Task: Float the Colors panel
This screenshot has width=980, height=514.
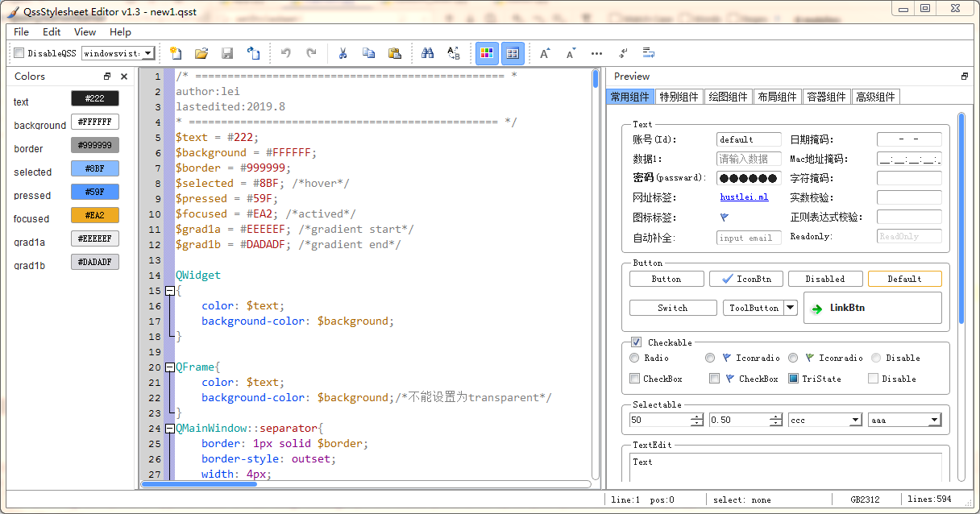Action: click(107, 77)
